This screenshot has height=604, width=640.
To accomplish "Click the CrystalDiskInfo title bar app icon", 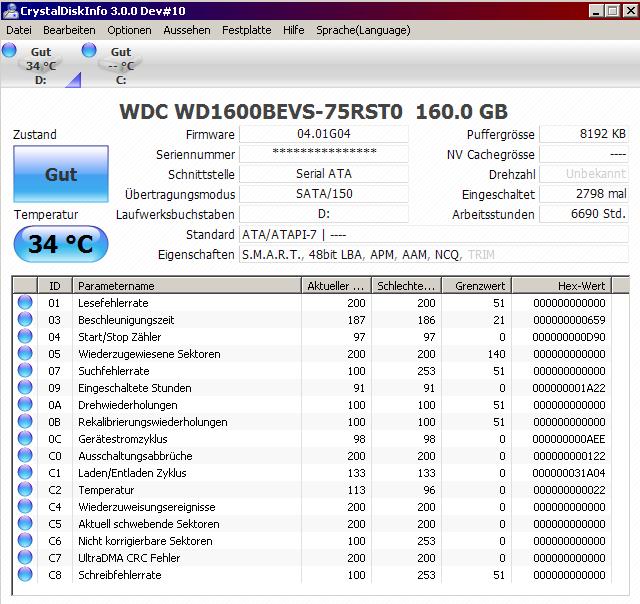I will pos(10,10).
